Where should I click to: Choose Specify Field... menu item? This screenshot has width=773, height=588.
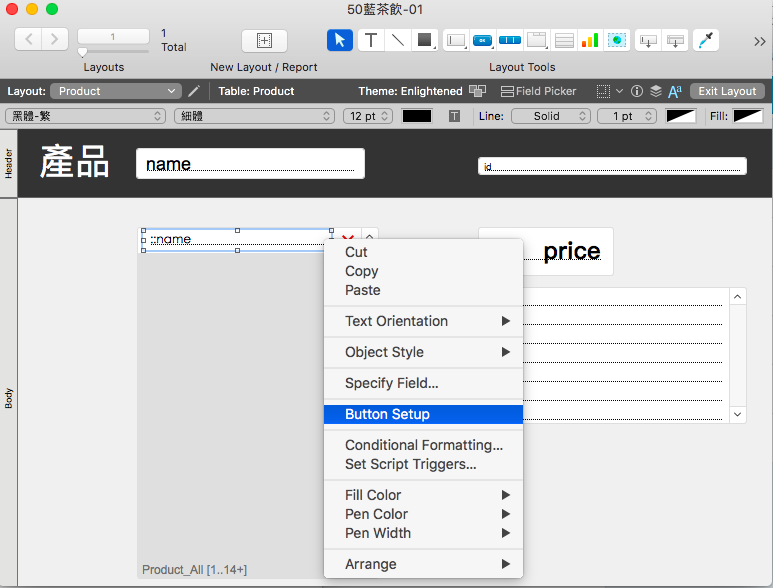pos(423,383)
